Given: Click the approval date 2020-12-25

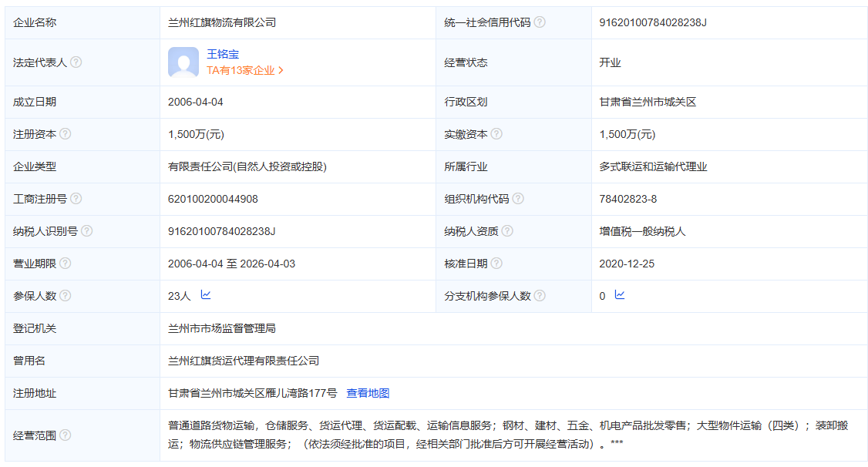Looking at the screenshot, I should coord(627,264).
